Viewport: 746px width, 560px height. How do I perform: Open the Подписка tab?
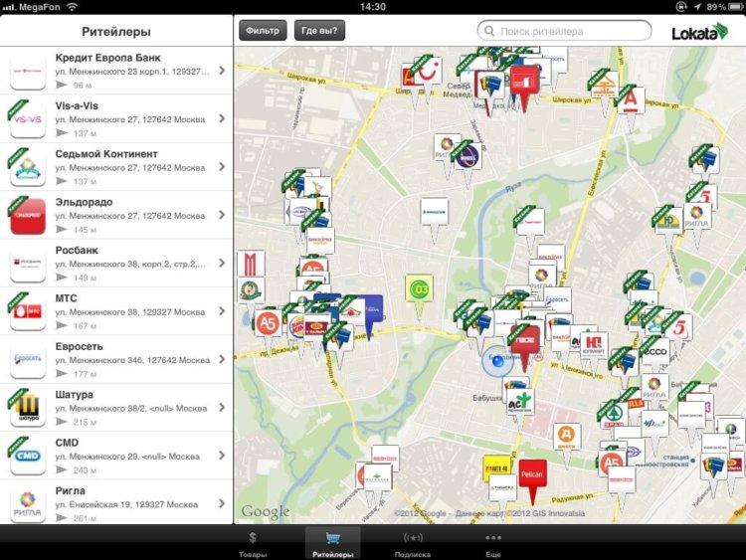click(x=413, y=544)
